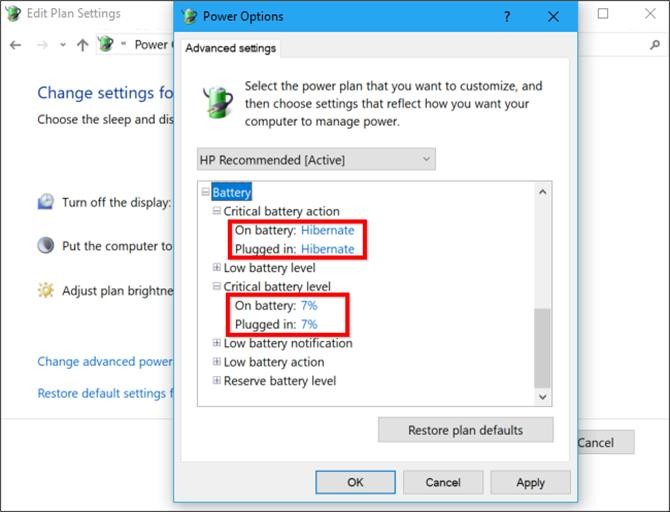Click the Back arrow in Edit Plan Settings

[15, 45]
